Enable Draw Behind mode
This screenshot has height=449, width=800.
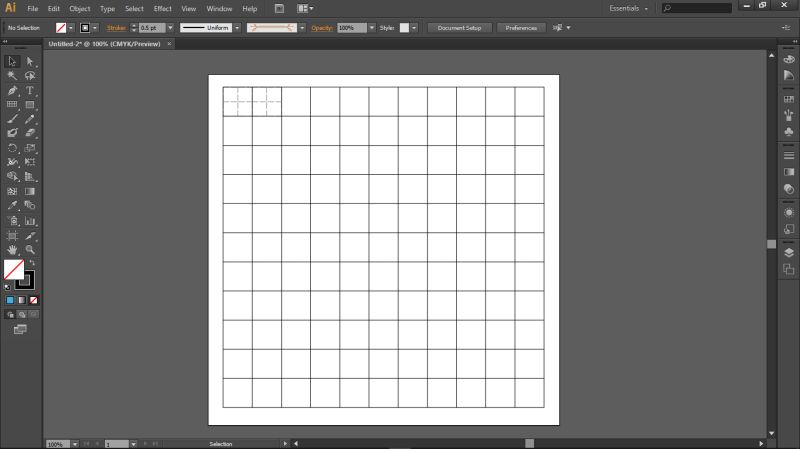(x=21, y=314)
